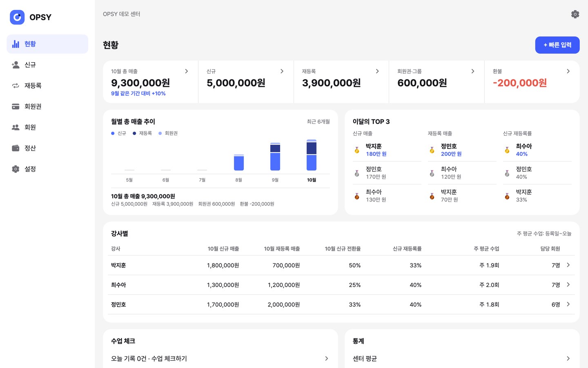
Task: Click 최수아 10월 재등록 매출 1,200,000원 cell
Action: pos(284,285)
